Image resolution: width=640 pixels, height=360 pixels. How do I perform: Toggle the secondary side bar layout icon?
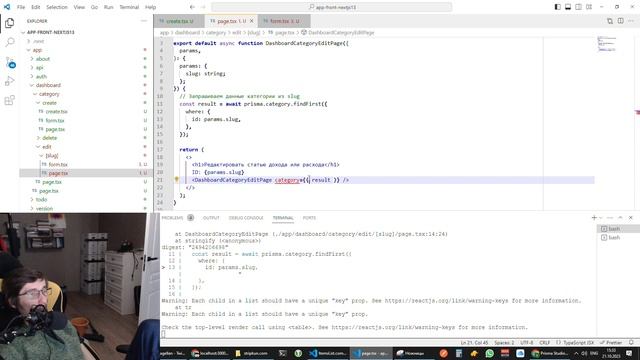(578, 7)
